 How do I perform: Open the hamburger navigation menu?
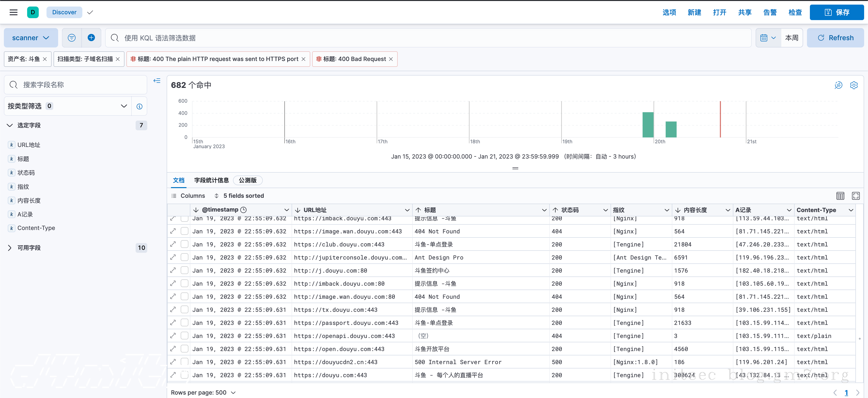pos(14,12)
